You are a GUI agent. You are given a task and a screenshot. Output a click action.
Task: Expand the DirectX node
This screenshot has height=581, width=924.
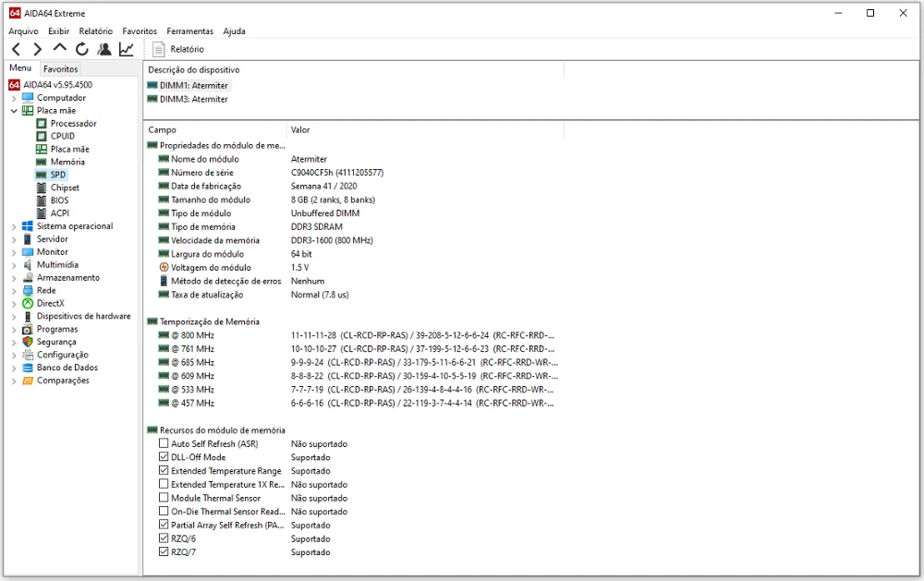14,304
